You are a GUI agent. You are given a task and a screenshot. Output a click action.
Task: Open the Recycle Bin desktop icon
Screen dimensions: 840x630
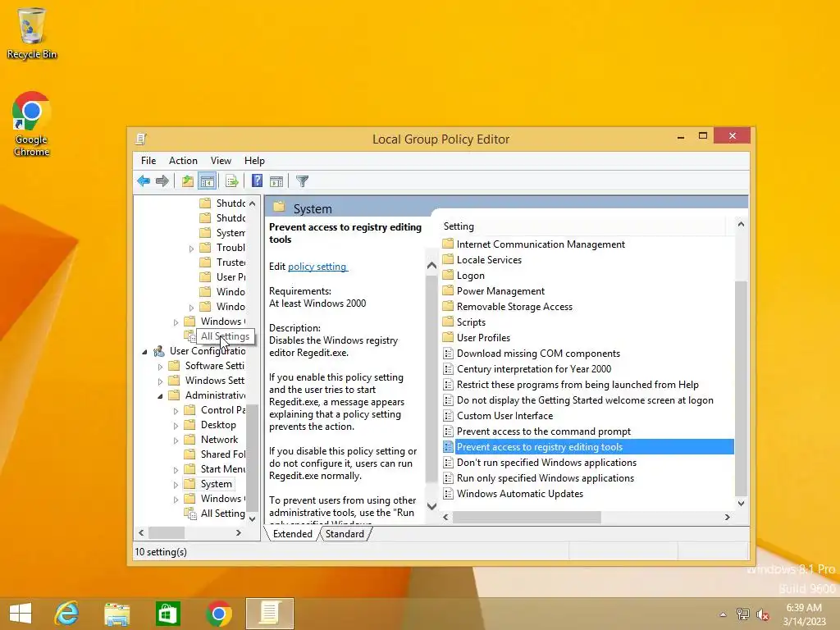(32, 33)
